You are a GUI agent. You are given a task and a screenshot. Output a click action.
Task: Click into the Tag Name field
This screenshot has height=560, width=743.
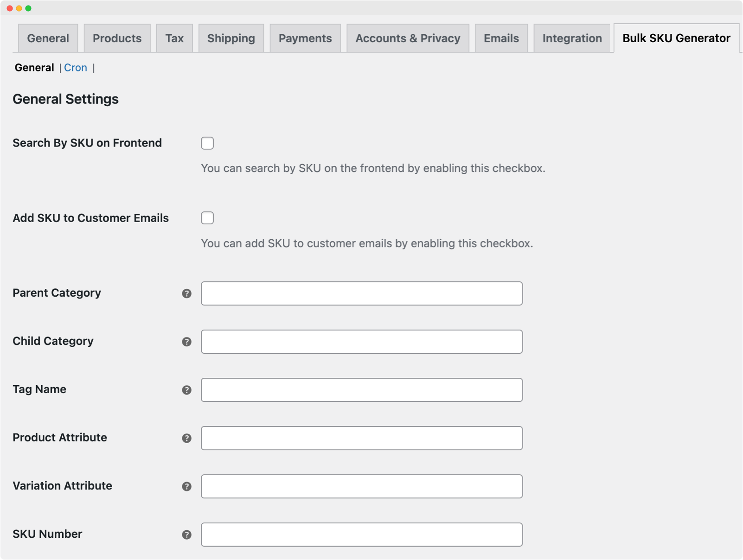point(361,390)
